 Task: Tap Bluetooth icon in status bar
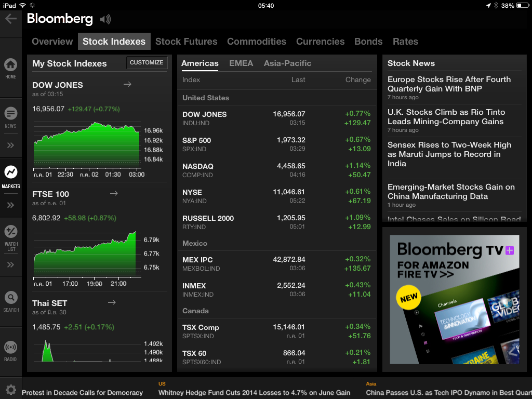tap(496, 5)
